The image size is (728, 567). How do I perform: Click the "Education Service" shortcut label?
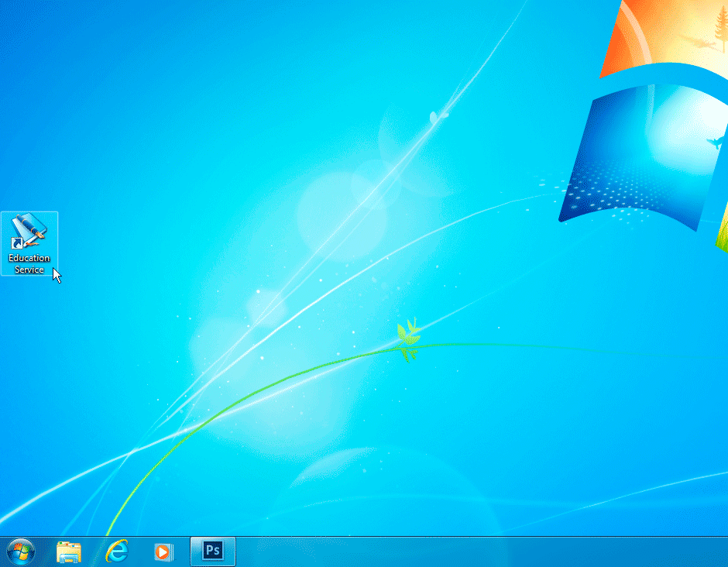point(29,264)
